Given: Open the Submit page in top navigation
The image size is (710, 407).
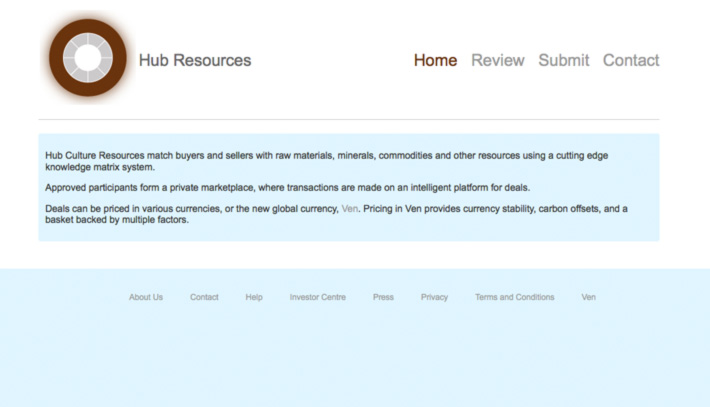Looking at the screenshot, I should pyautogui.click(x=563, y=60).
